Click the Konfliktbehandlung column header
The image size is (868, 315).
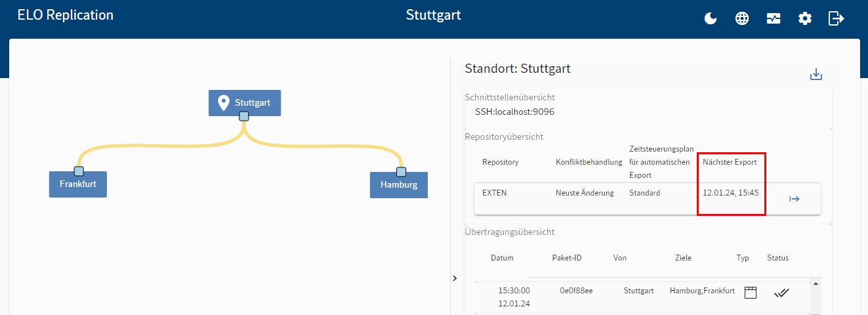[x=589, y=162]
